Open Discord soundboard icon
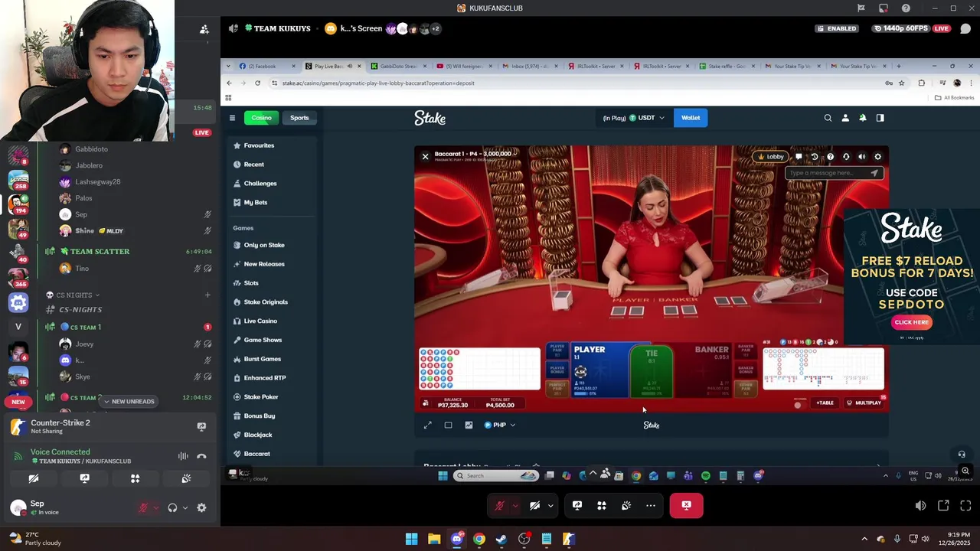The width and height of the screenshot is (980, 551). (x=186, y=478)
